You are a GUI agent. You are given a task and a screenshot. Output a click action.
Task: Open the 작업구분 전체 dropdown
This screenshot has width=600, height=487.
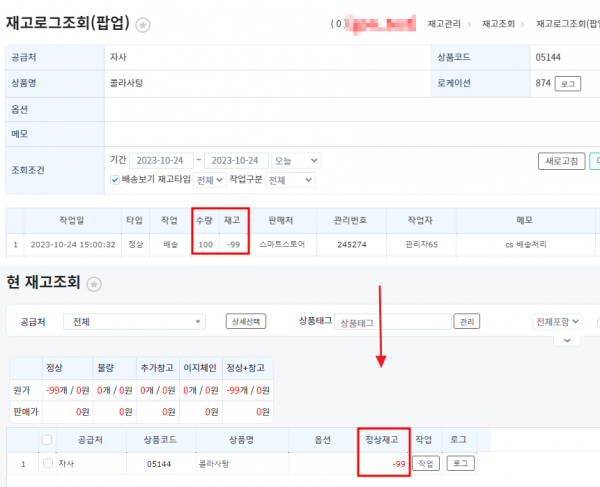(x=291, y=180)
